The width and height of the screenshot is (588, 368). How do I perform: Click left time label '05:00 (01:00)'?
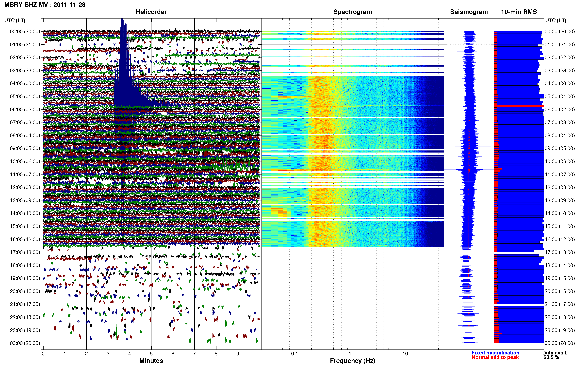tap(25, 96)
